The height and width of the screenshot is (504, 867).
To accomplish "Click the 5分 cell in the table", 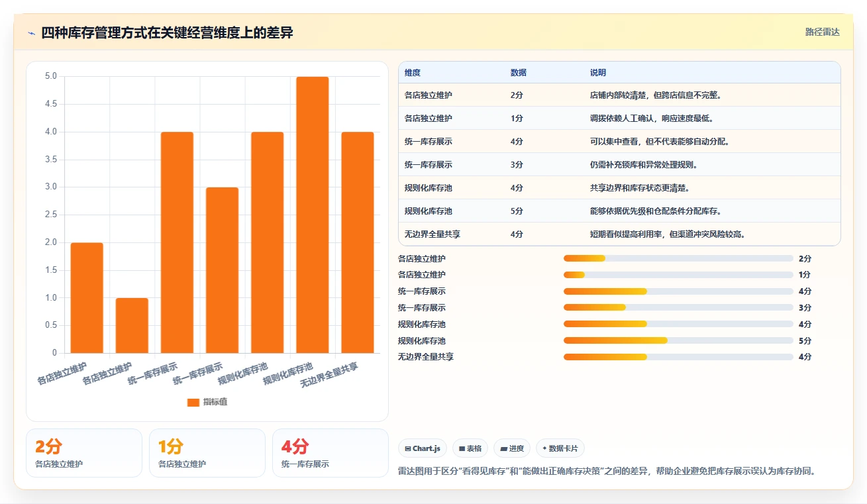I will pyautogui.click(x=517, y=211).
